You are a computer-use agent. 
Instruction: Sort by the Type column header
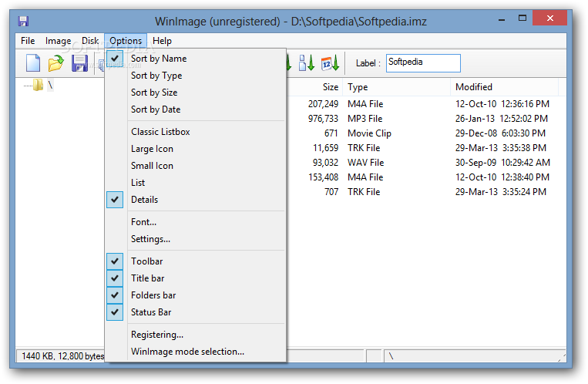396,87
